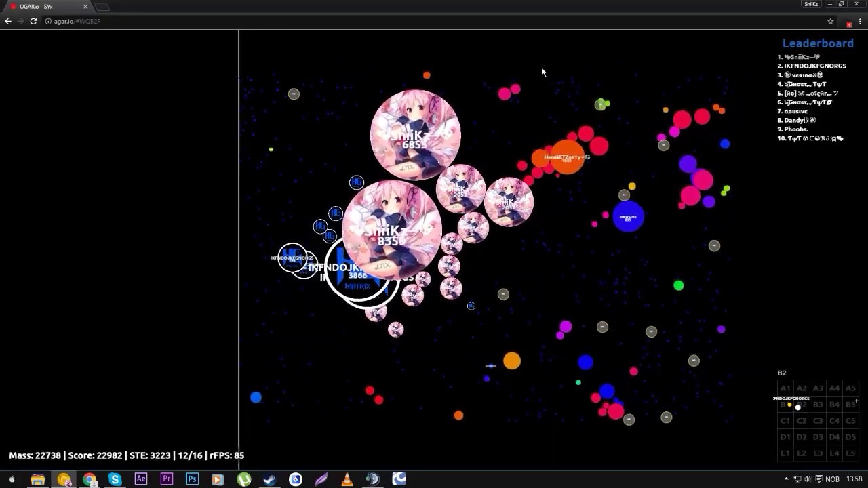Click the blue enemy cell at right

tap(628, 217)
